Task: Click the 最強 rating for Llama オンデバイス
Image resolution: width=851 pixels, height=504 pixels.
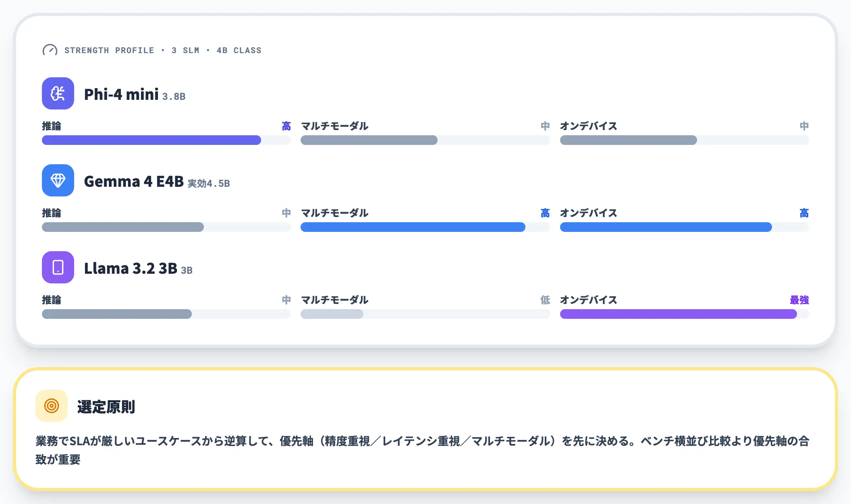Action: 799,300
